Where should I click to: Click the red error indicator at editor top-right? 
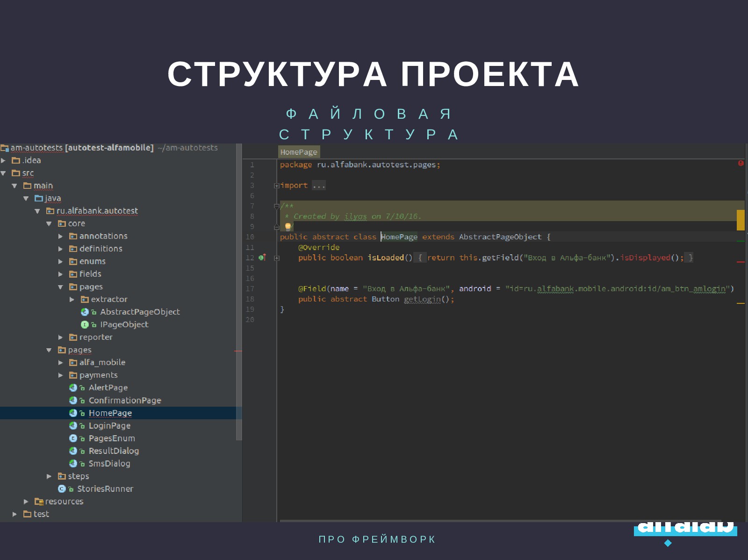coord(741,163)
